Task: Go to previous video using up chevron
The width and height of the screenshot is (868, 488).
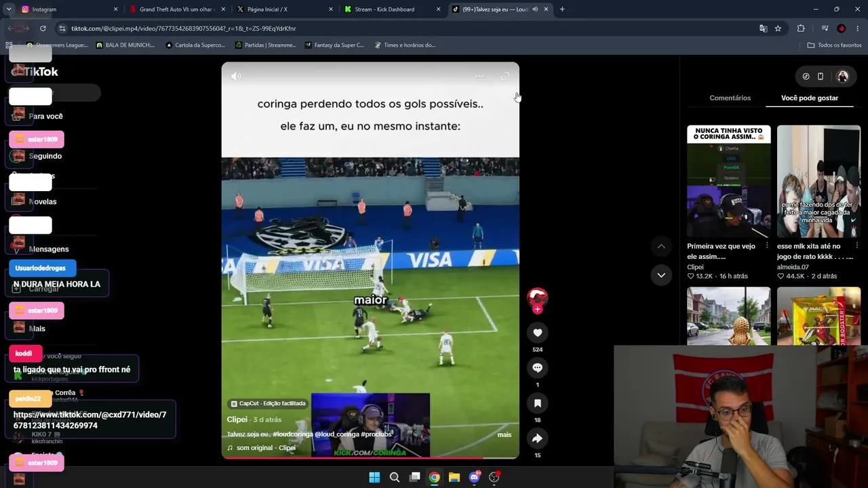Action: pos(661,246)
